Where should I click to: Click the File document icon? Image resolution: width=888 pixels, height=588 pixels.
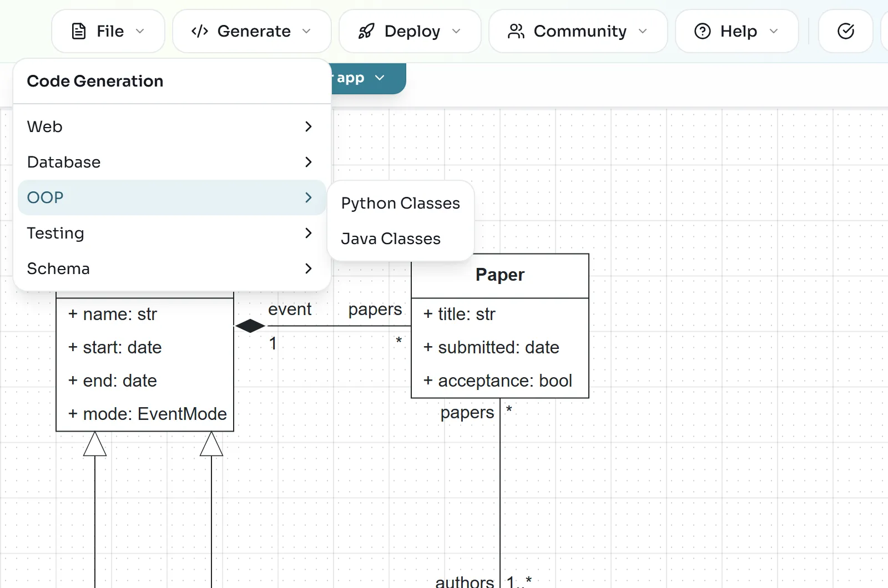79,31
